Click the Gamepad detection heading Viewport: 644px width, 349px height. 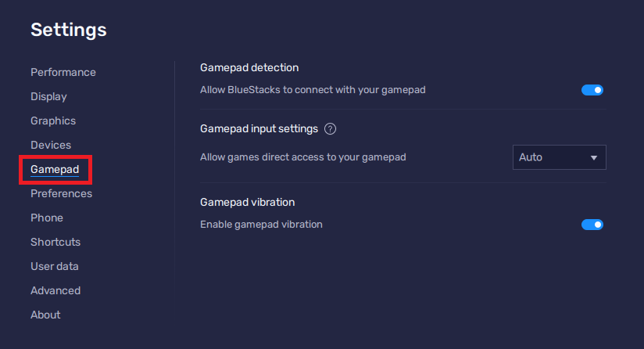pyautogui.click(x=249, y=68)
